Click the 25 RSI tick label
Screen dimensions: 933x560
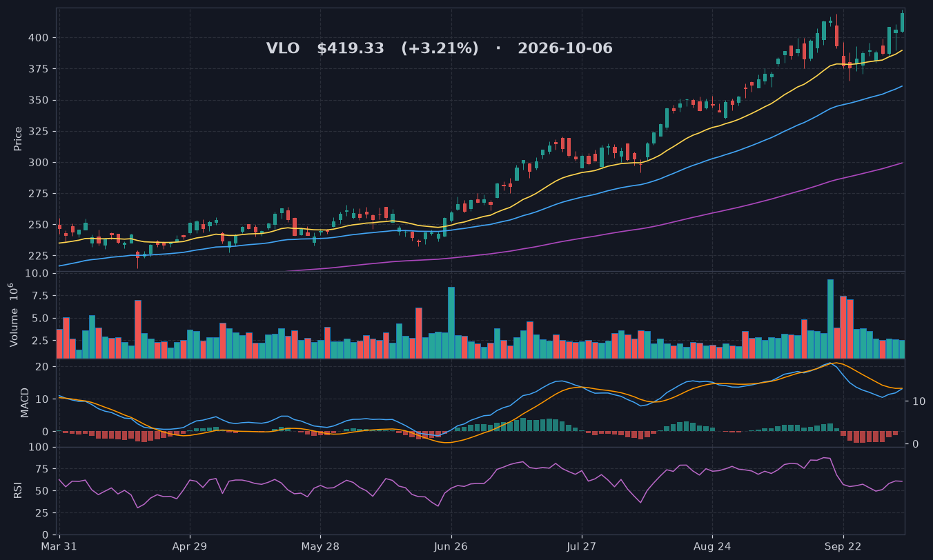[42, 513]
